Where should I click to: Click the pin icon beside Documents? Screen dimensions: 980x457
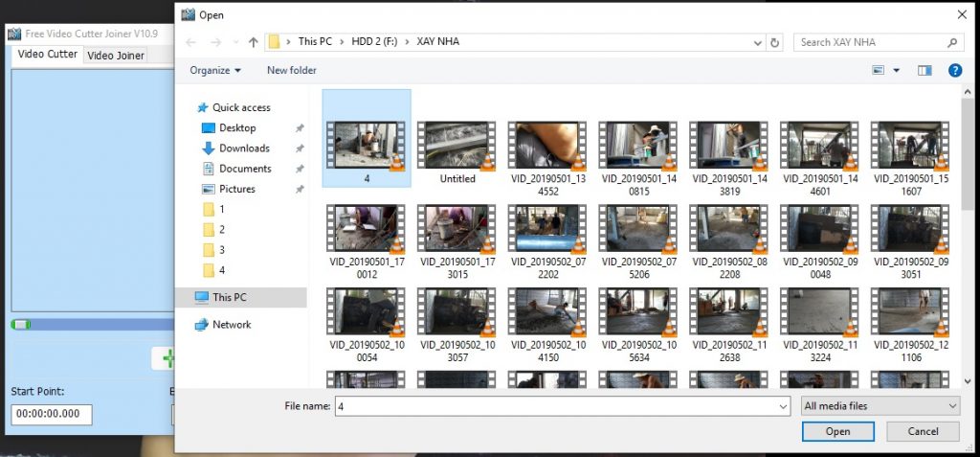click(300, 169)
